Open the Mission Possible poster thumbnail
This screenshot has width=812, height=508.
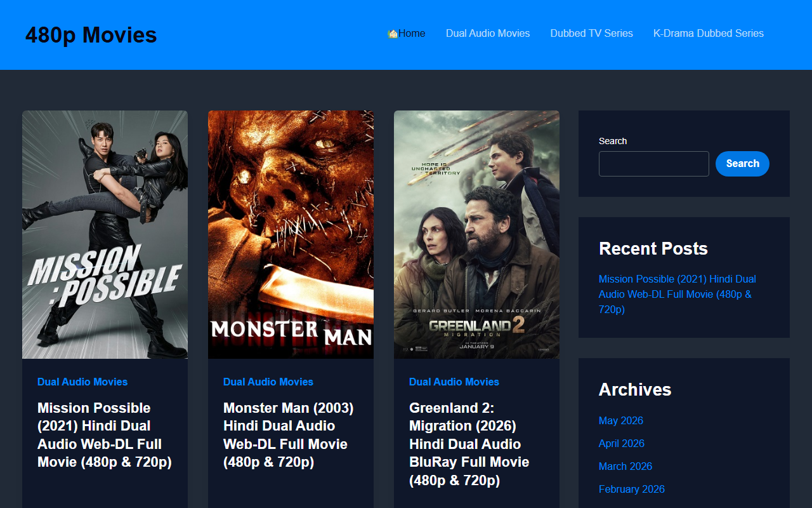105,234
